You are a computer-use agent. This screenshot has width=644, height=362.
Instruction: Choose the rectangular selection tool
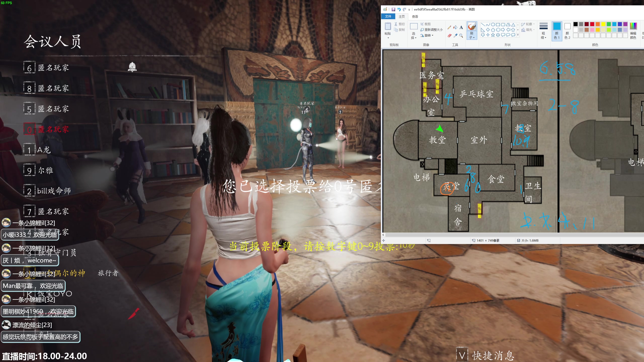tap(414, 26)
